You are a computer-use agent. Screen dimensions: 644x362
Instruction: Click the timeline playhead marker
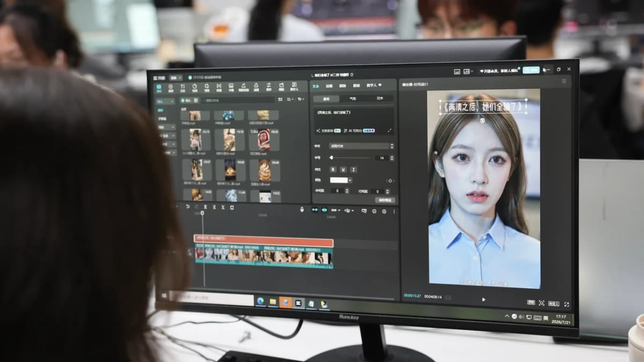203,213
